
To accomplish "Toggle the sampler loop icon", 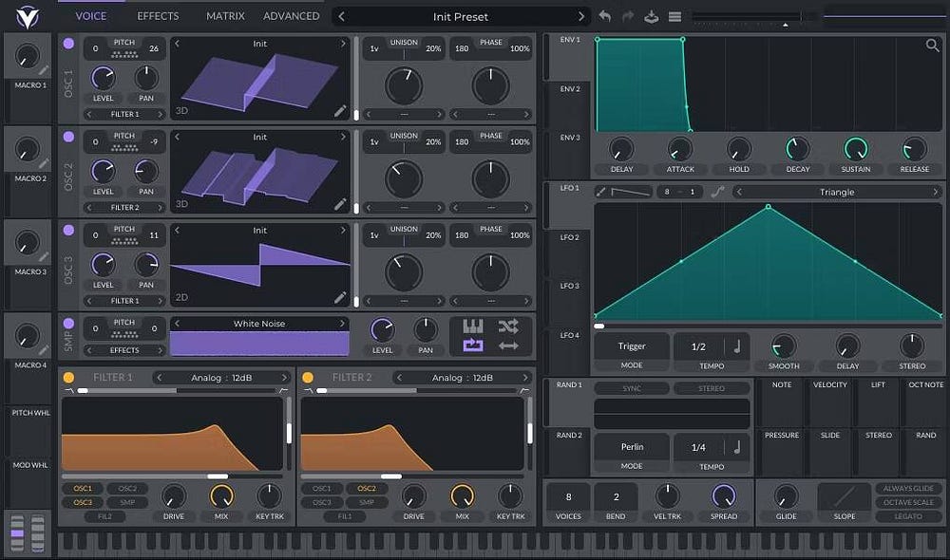I will (472, 345).
